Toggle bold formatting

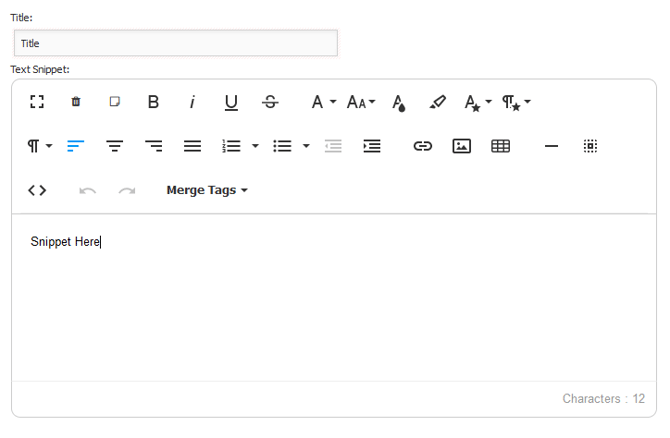coord(153,102)
